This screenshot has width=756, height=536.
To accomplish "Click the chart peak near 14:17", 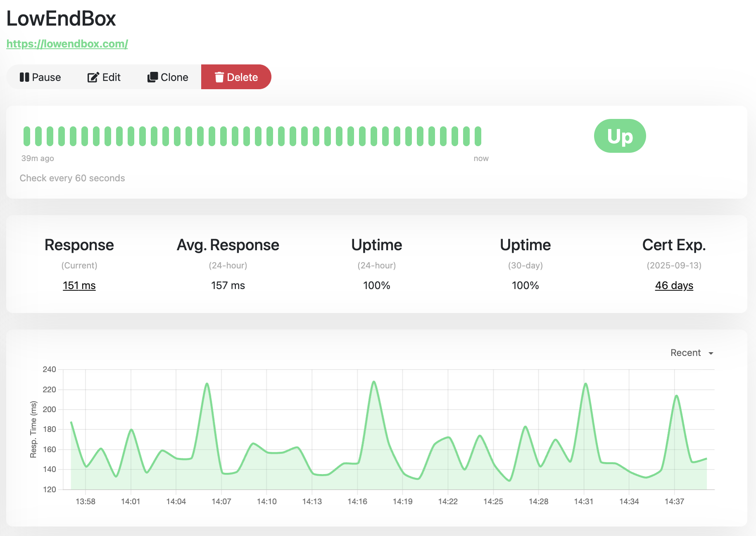I will point(374,382).
